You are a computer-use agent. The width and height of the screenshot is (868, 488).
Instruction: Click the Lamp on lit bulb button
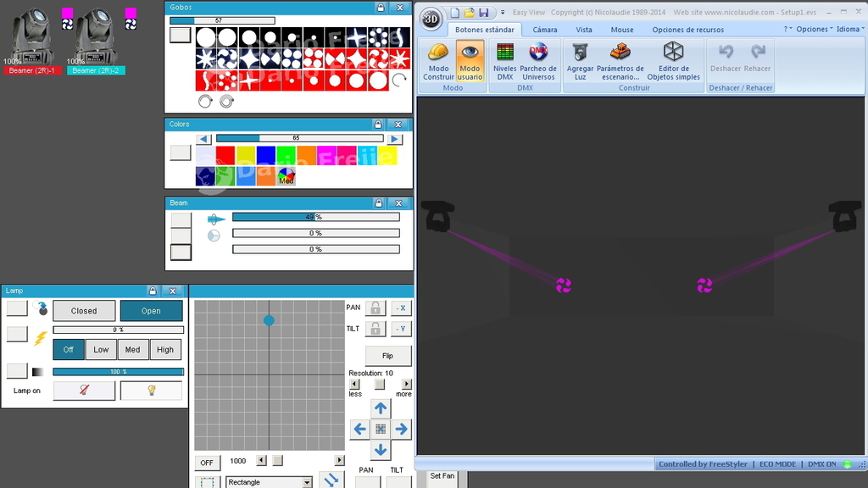point(151,390)
